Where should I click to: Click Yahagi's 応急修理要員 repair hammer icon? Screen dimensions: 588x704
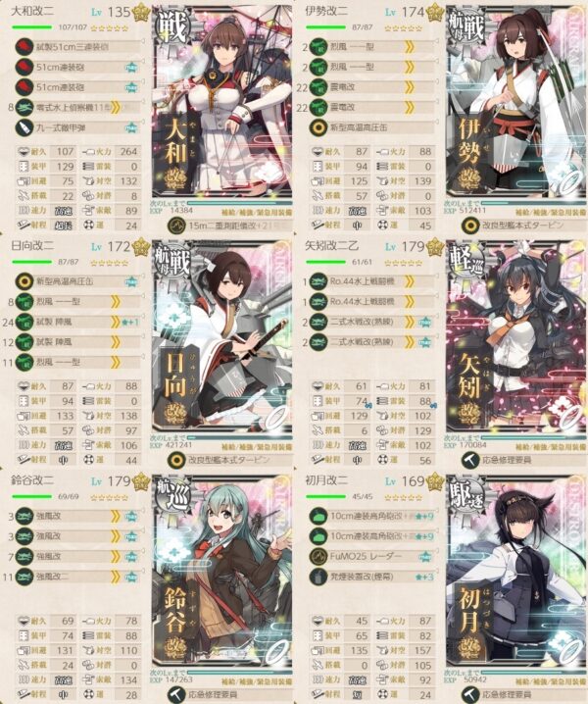tap(470, 460)
